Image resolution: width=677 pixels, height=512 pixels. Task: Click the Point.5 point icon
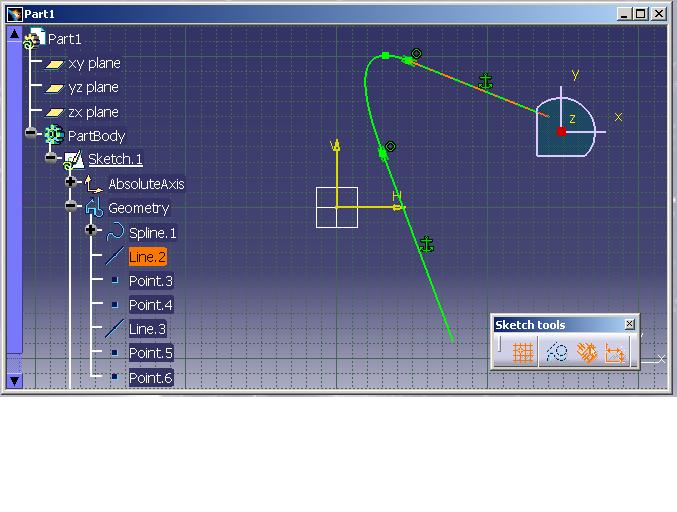click(115, 353)
